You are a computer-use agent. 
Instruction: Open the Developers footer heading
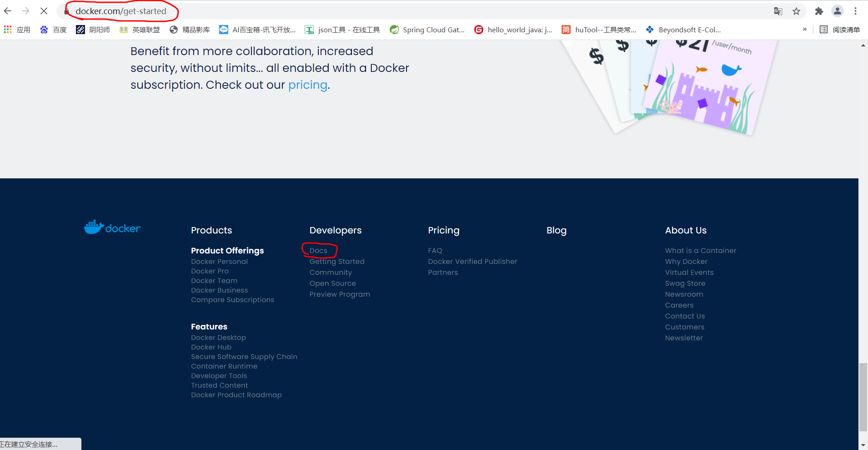click(336, 230)
